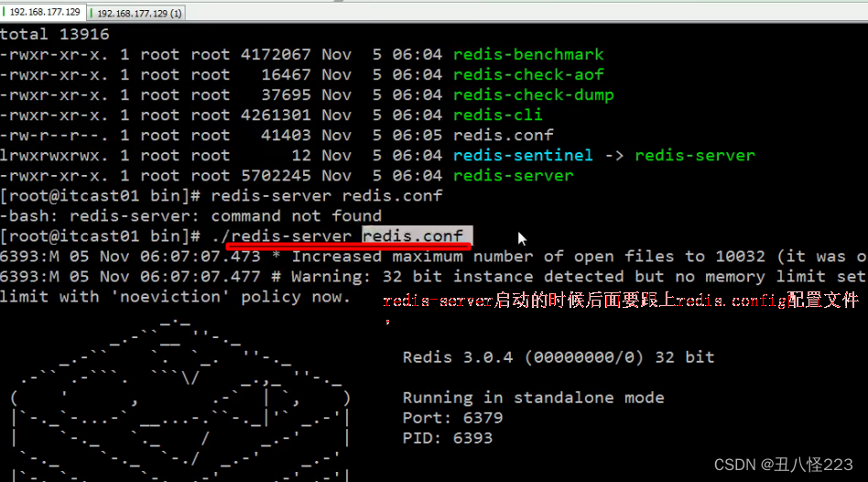Click the '-bash: redis-server: command not found' error line
This screenshot has height=482, width=868.
191,216
